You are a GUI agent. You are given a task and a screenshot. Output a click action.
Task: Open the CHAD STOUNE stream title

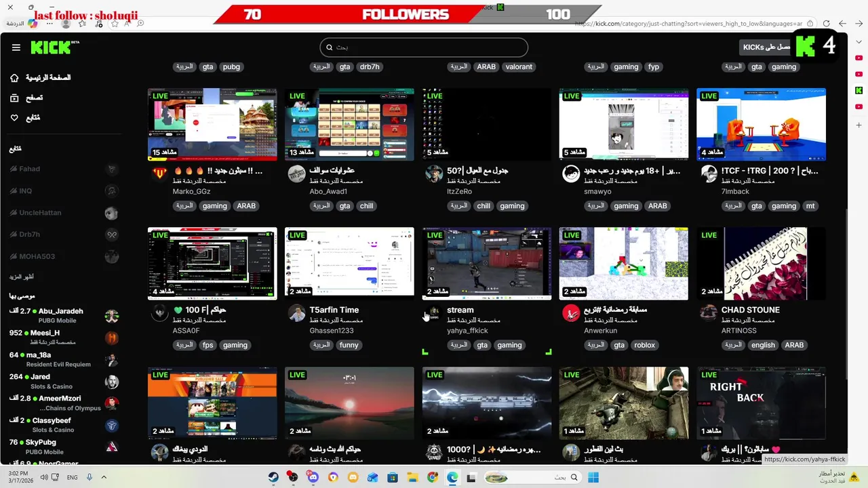pyautogui.click(x=751, y=310)
